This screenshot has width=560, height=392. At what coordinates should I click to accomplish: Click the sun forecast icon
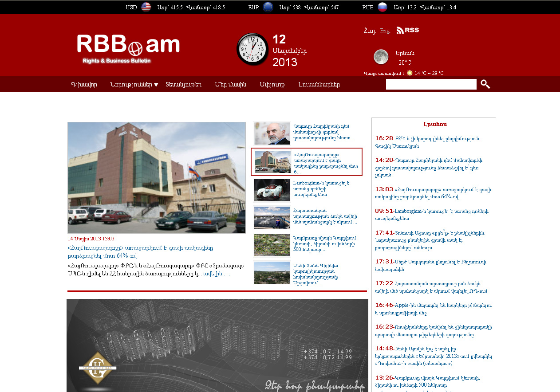[410, 73]
